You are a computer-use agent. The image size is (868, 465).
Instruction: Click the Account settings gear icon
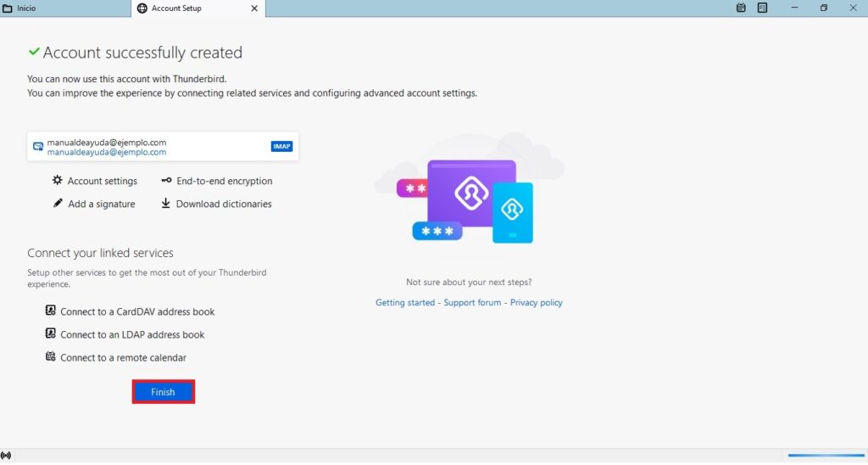click(57, 180)
